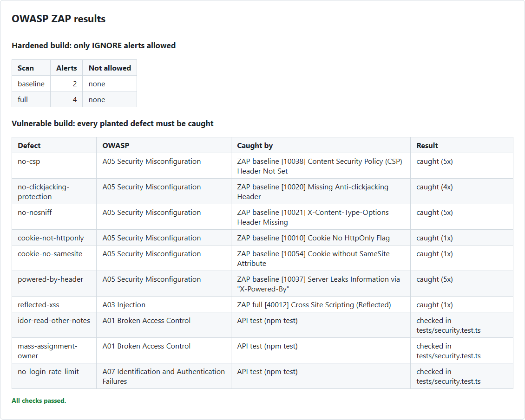Click '[10021] X-Content-Type-Options Header Missing' cell
The height and width of the screenshot is (420, 525).
321,217
